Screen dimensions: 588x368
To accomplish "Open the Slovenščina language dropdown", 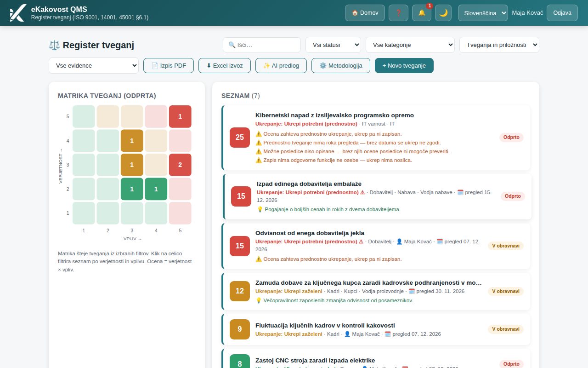I will 483,13.
